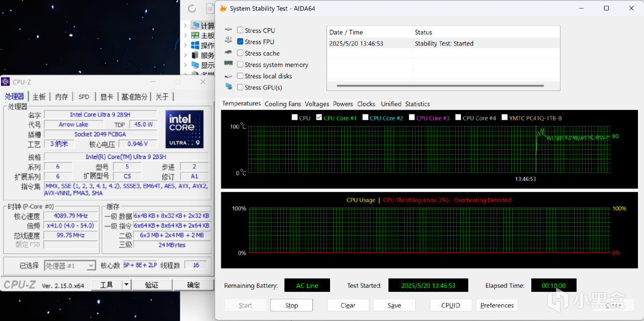Click the Clear button

coord(348,305)
